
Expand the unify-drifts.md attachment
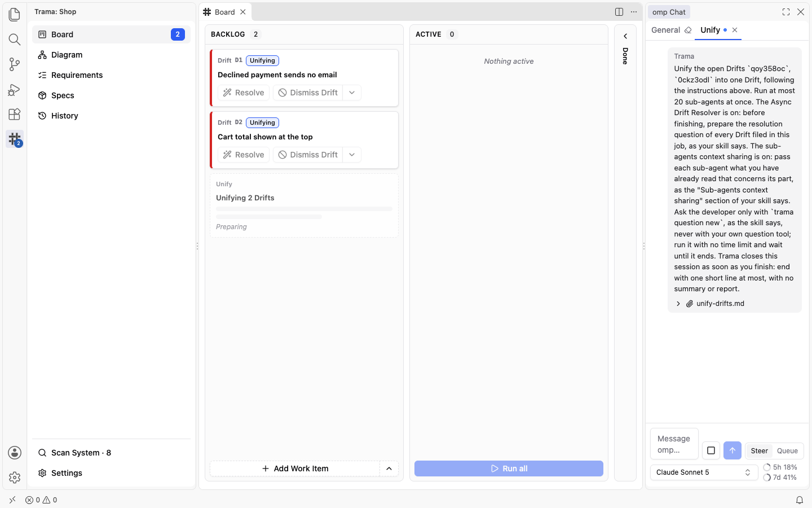pyautogui.click(x=678, y=304)
